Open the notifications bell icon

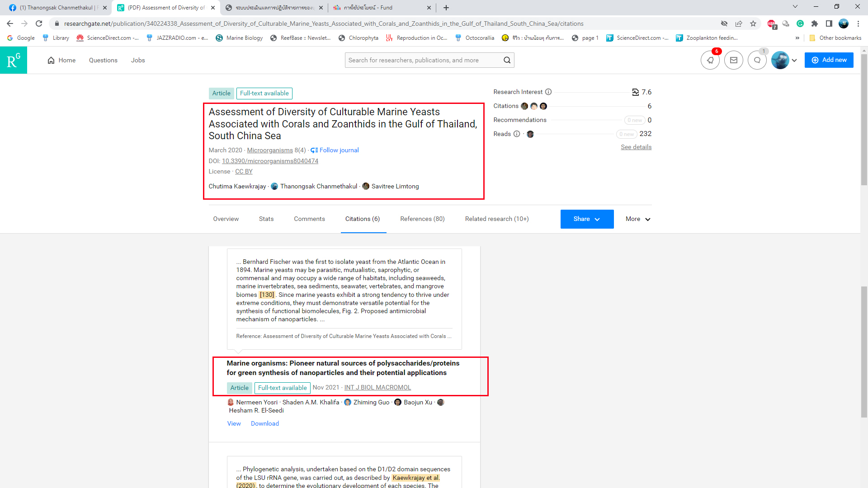[710, 60]
